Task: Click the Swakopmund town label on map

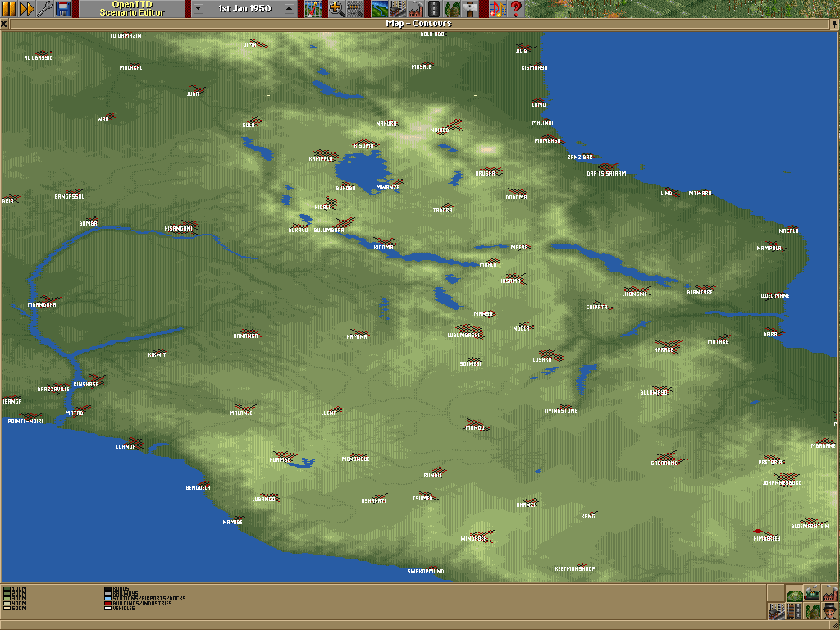Action: click(426, 572)
